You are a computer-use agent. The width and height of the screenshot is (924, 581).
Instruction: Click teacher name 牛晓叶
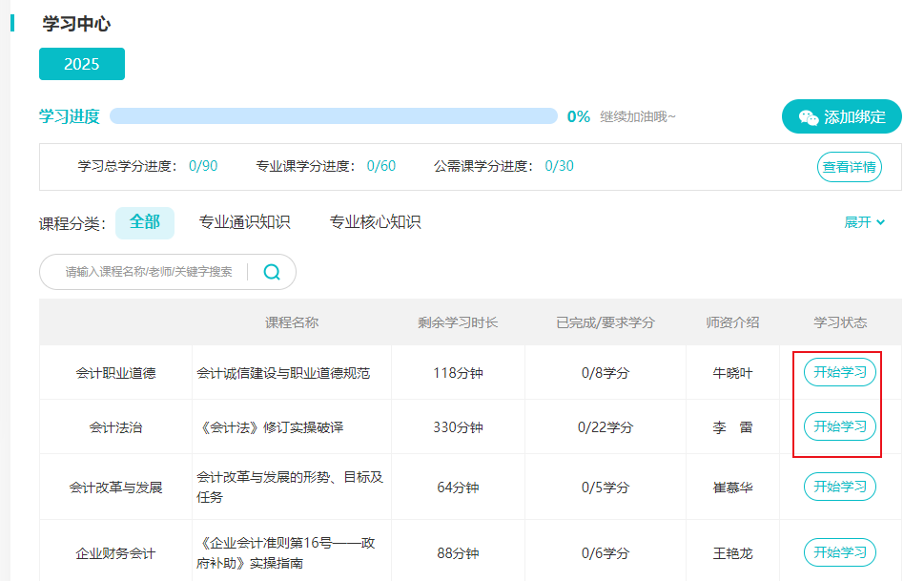coord(732,373)
